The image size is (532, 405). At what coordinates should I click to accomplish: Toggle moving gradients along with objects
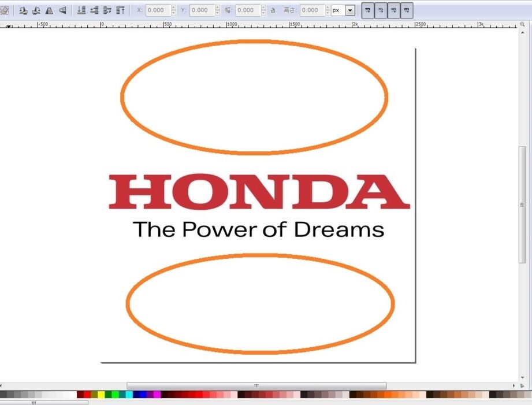pos(394,10)
